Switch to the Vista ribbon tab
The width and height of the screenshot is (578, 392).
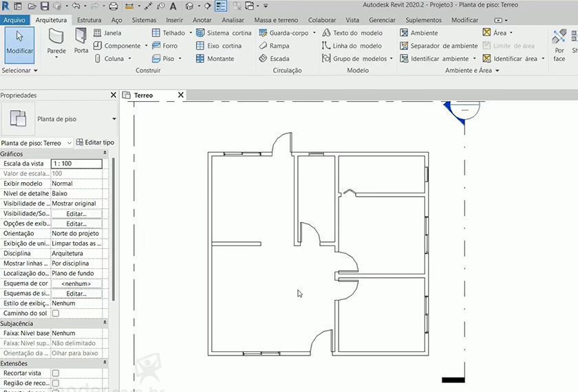352,20
